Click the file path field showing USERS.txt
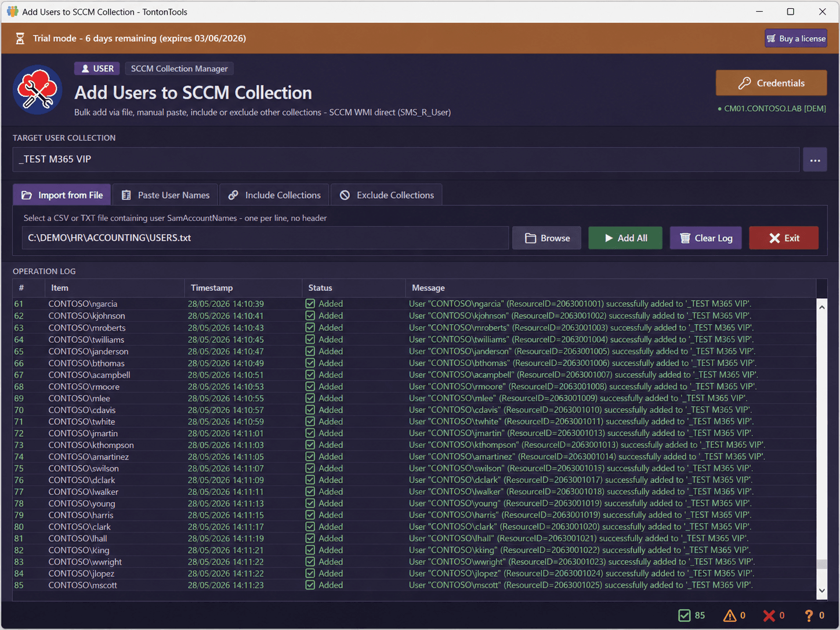 pos(266,238)
